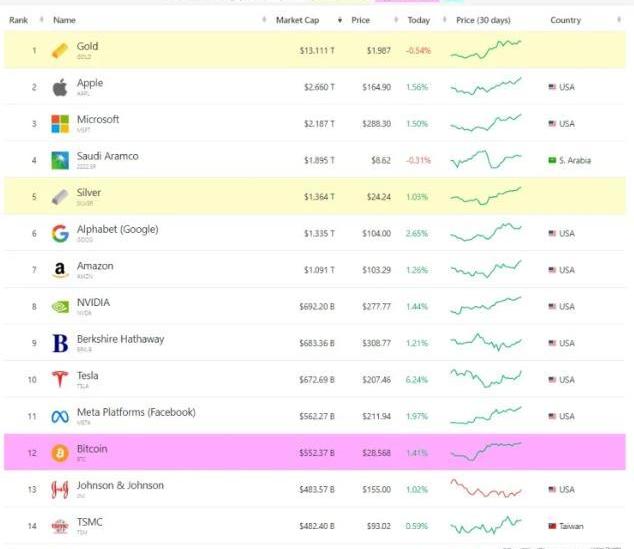The width and height of the screenshot is (634, 549).
Task: Open the Meta Platforms (Facebook) link
Action: (136, 412)
